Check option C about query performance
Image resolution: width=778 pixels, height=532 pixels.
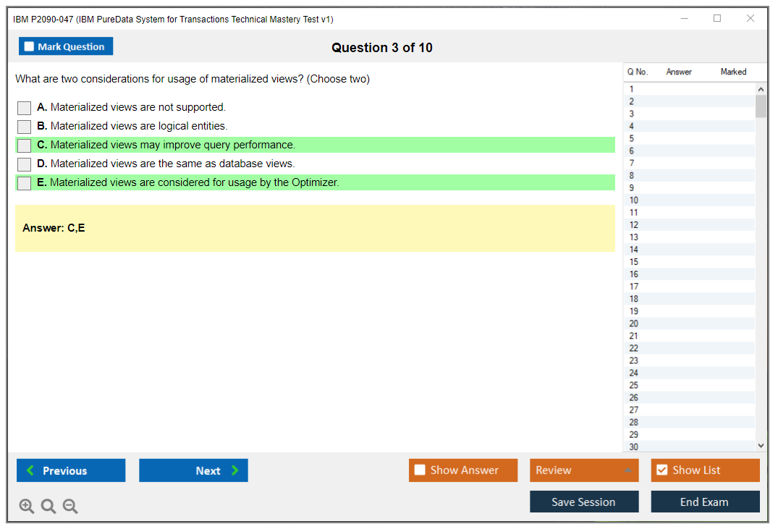(25, 145)
